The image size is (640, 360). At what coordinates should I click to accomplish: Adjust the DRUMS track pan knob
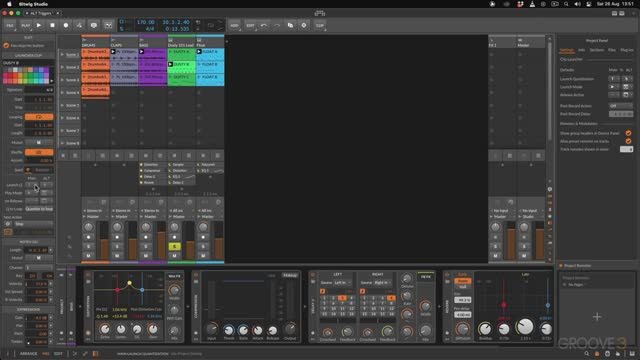point(88,227)
